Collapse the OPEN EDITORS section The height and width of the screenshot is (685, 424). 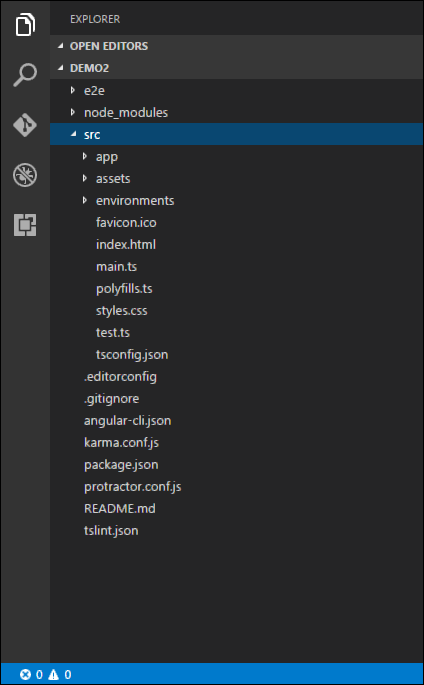109,46
